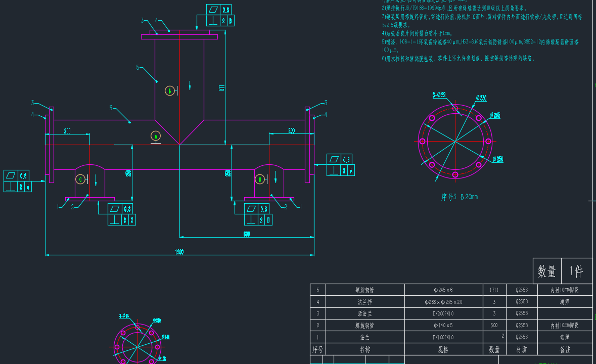
Task: Select datum circle D on right branch
Action: [x=259, y=179]
